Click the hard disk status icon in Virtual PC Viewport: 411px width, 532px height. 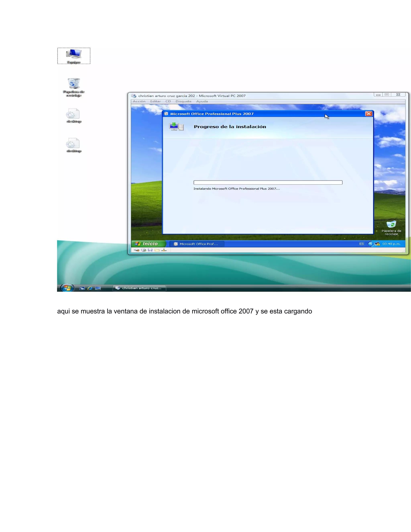pos(136,250)
